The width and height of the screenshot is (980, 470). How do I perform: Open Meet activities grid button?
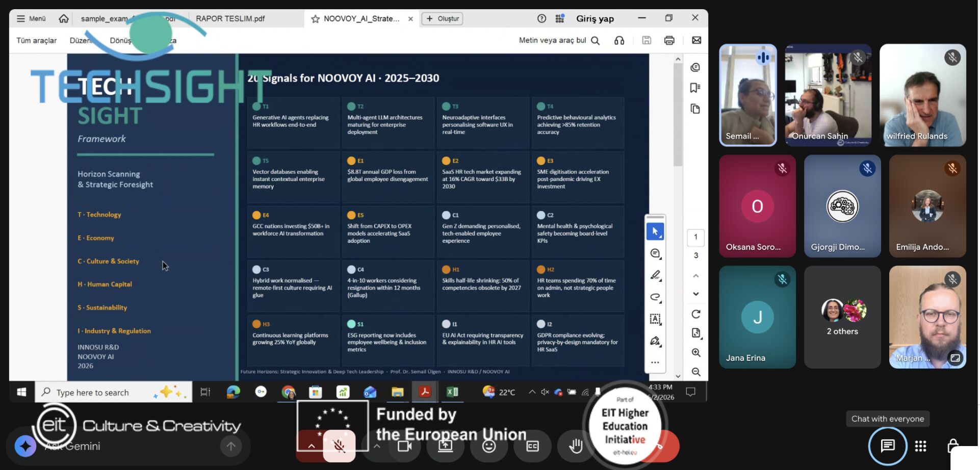920,446
